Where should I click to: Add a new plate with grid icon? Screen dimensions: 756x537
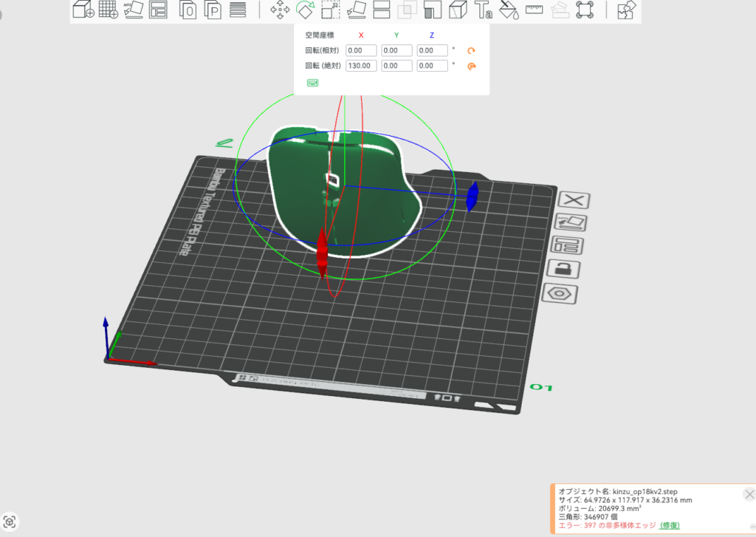[109, 10]
